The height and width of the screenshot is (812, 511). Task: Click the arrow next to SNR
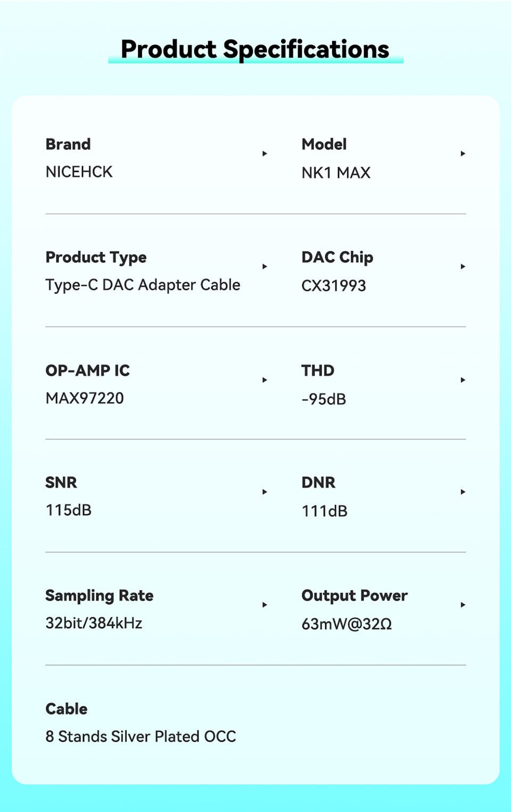click(265, 491)
